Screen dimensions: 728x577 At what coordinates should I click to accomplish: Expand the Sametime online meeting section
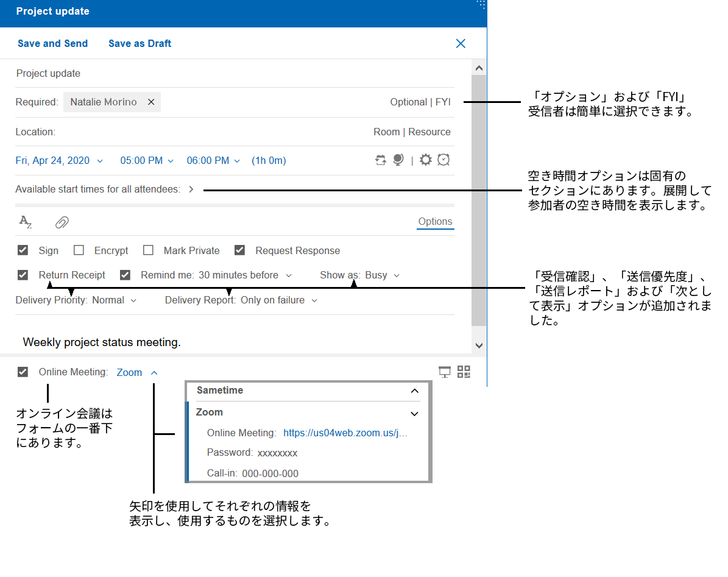(x=415, y=391)
